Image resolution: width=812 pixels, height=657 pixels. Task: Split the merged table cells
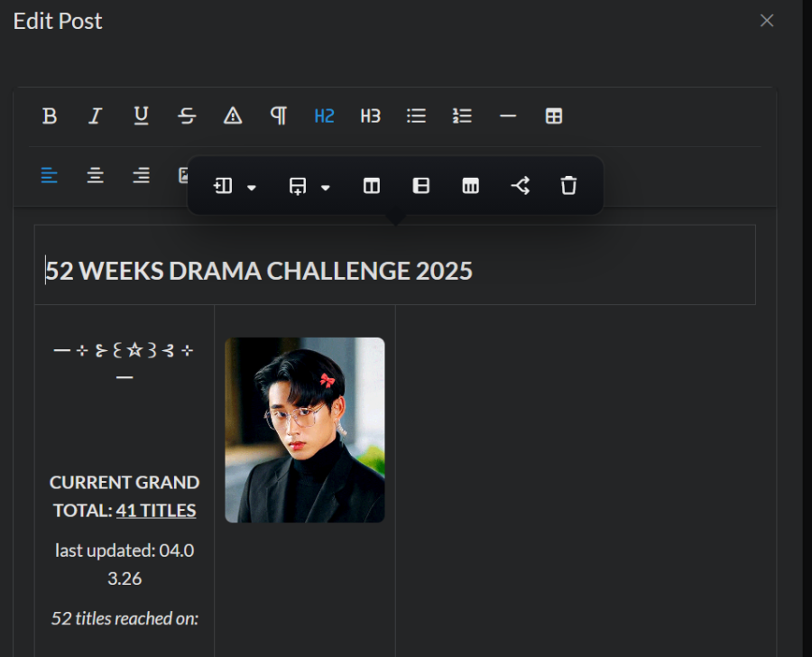click(520, 186)
